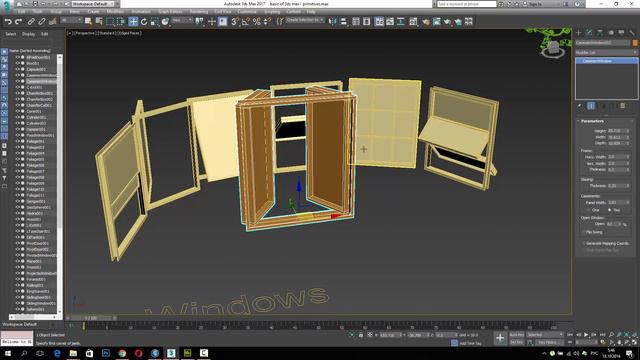Redo the last undone action
The height and width of the screenshot is (360, 640).
18,22
